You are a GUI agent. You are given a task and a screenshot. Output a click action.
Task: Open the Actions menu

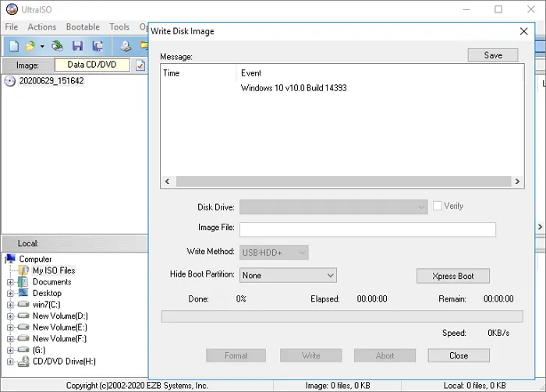[x=42, y=26]
